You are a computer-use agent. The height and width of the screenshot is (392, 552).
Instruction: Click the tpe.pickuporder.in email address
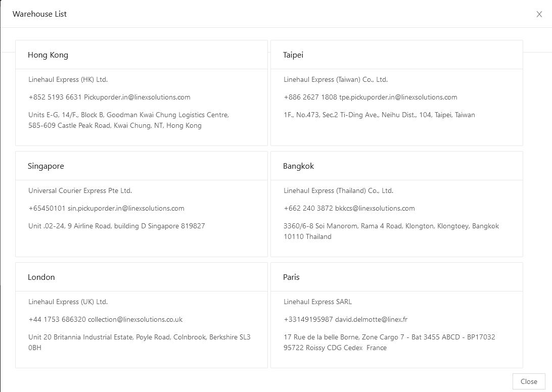(x=398, y=97)
